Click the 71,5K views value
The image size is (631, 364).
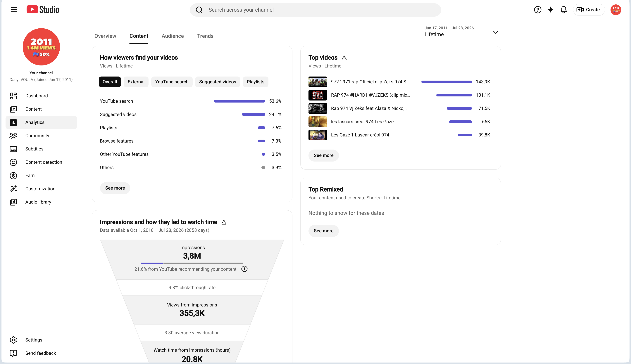484,108
